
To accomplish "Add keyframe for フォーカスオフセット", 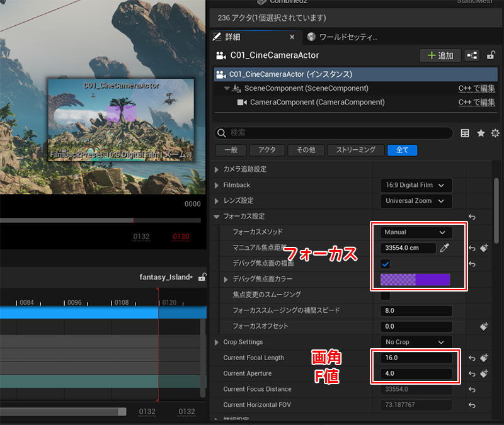I will (484, 327).
